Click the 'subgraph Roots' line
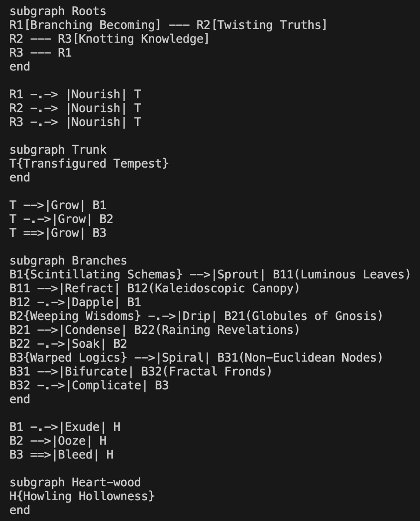Screen dimensions: 420x521 coord(58,11)
